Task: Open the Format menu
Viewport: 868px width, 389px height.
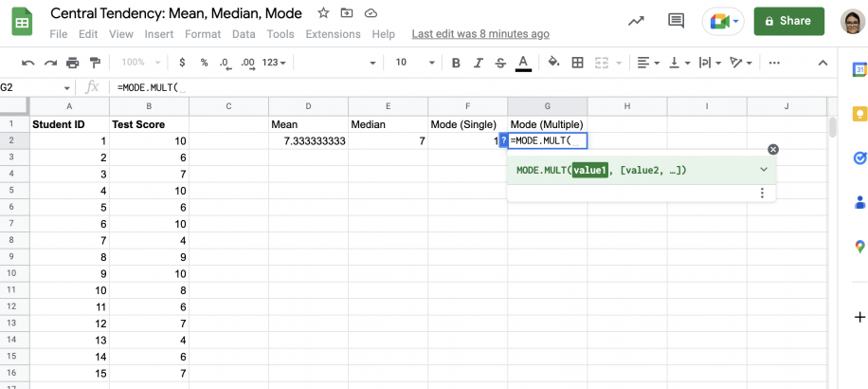Action: pos(203,34)
